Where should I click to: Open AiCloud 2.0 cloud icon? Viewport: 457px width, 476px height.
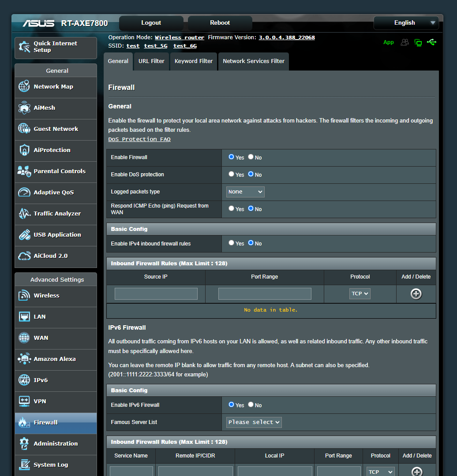(24, 256)
